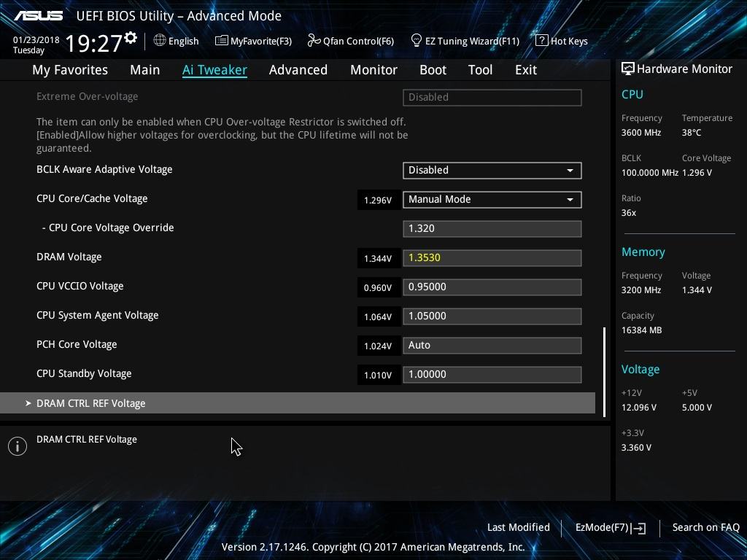747x560 pixels.
Task: Click the 1.010V Standby reading badge
Action: coord(379,376)
